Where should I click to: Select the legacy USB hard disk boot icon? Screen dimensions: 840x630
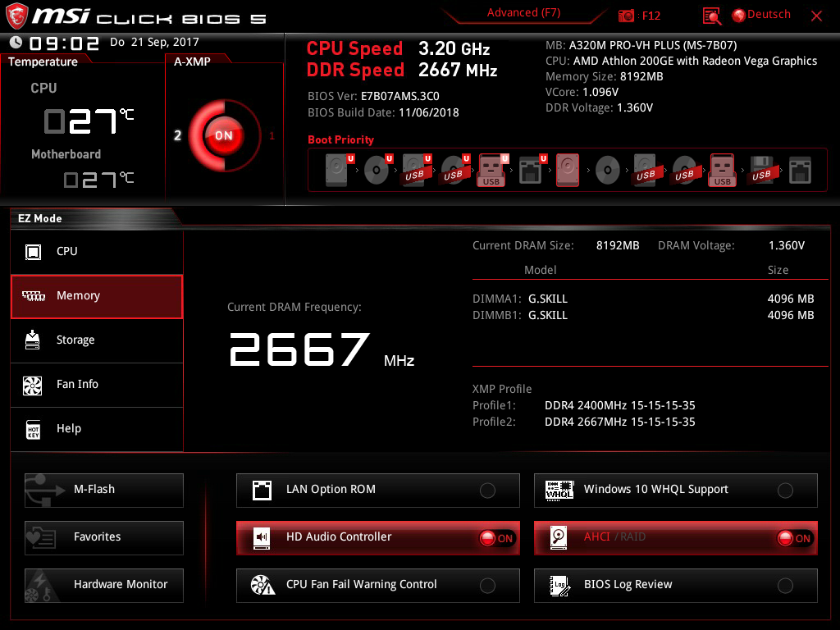[646, 171]
